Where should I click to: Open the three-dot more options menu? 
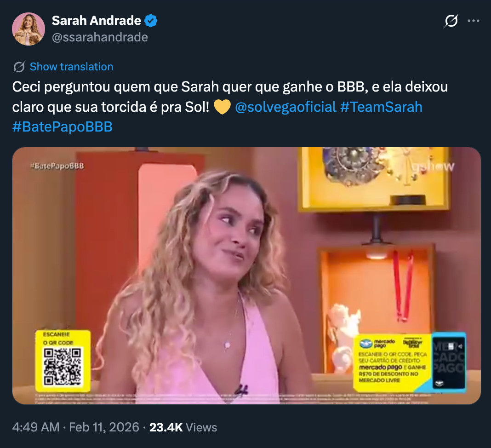pos(473,21)
